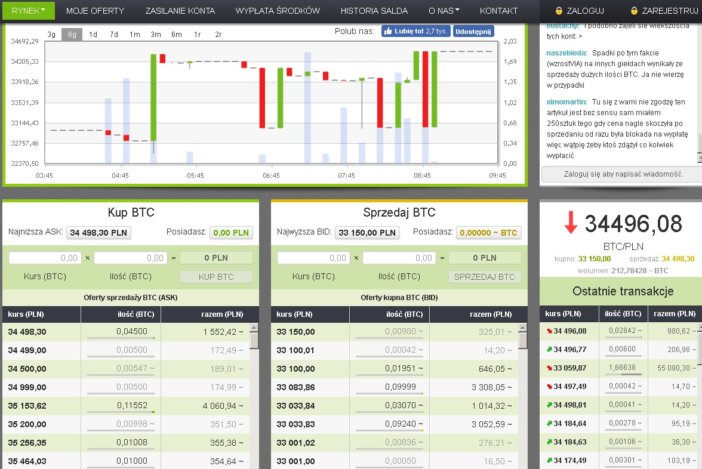
Task: Click Zaloguj się aby napisać wiadomość field
Action: coord(623,174)
